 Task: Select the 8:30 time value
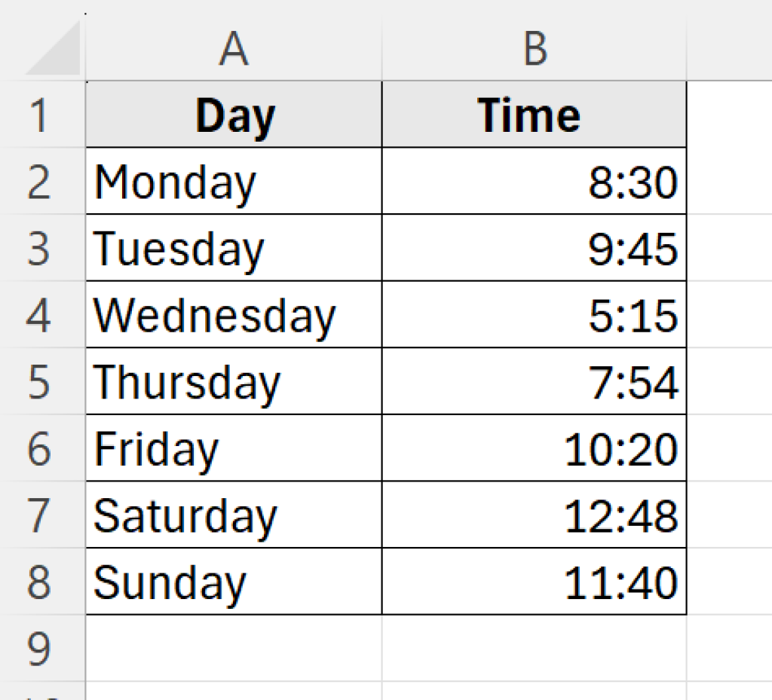coord(535,181)
